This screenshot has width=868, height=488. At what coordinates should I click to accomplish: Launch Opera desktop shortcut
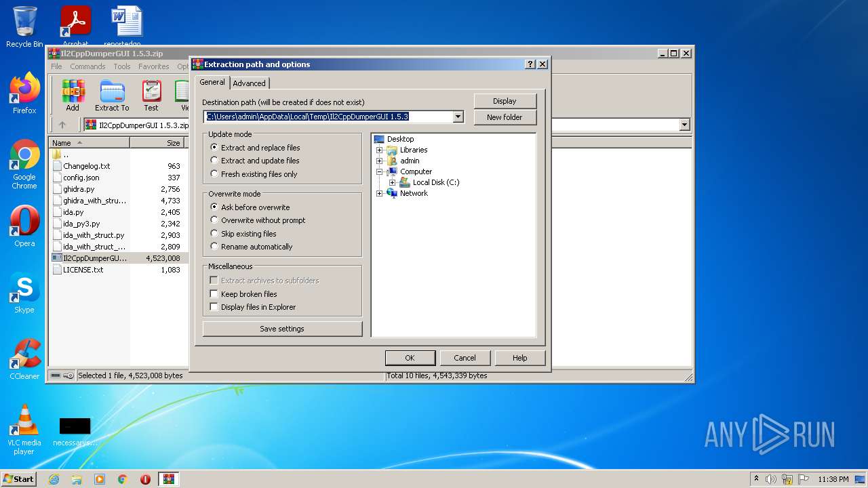(x=24, y=226)
